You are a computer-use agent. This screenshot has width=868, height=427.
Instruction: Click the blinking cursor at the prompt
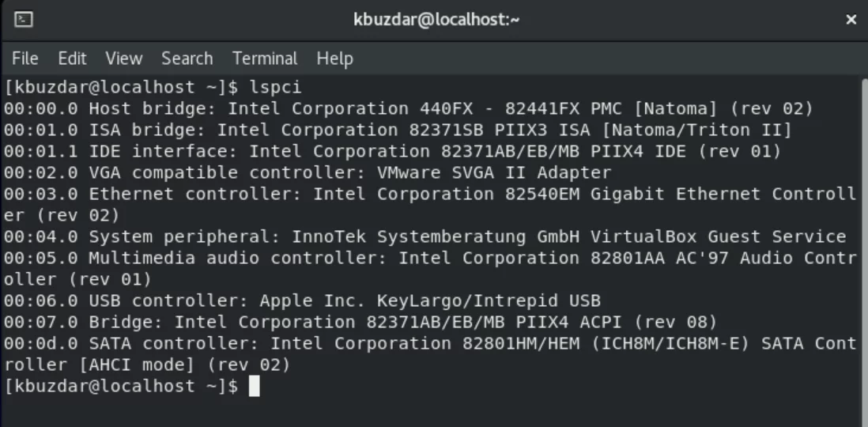click(x=254, y=386)
